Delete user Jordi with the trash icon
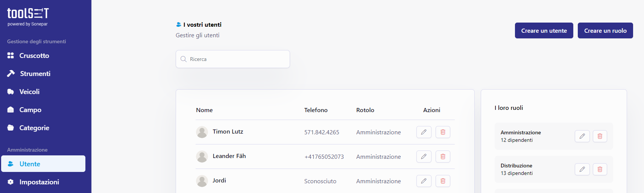Screen dimensions: 644x193 click(443, 181)
